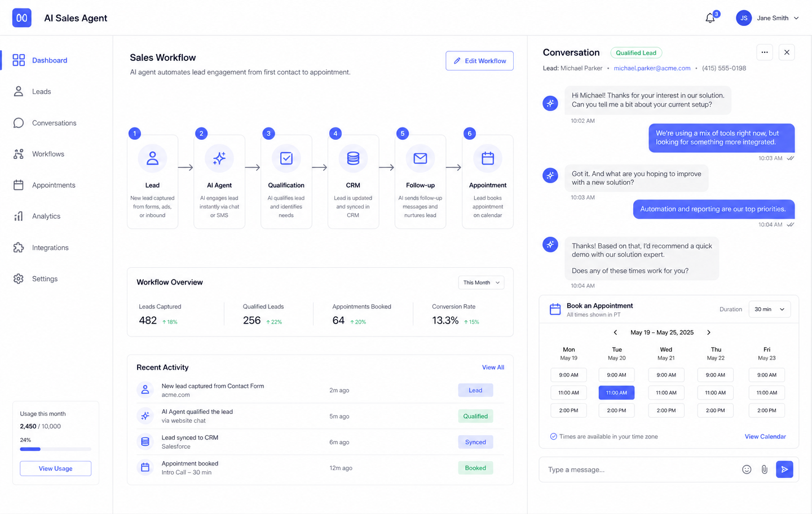Click the JS user avatar
Screen dimensions: 812x514
[x=743, y=18]
